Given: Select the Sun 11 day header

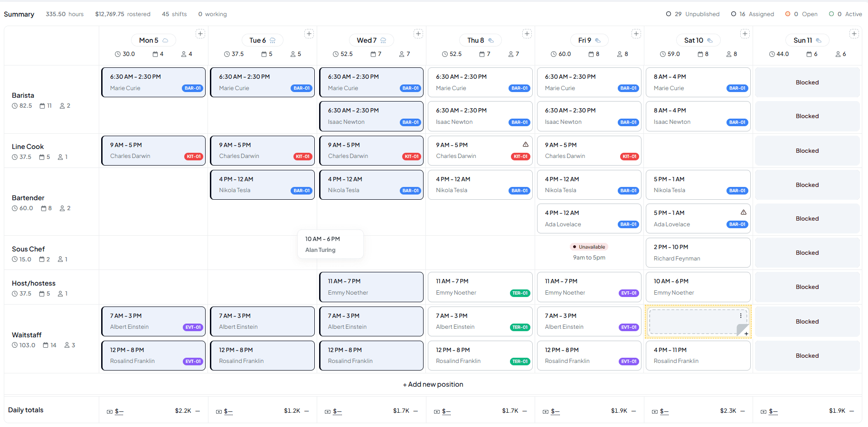Looking at the screenshot, I should [x=807, y=40].
